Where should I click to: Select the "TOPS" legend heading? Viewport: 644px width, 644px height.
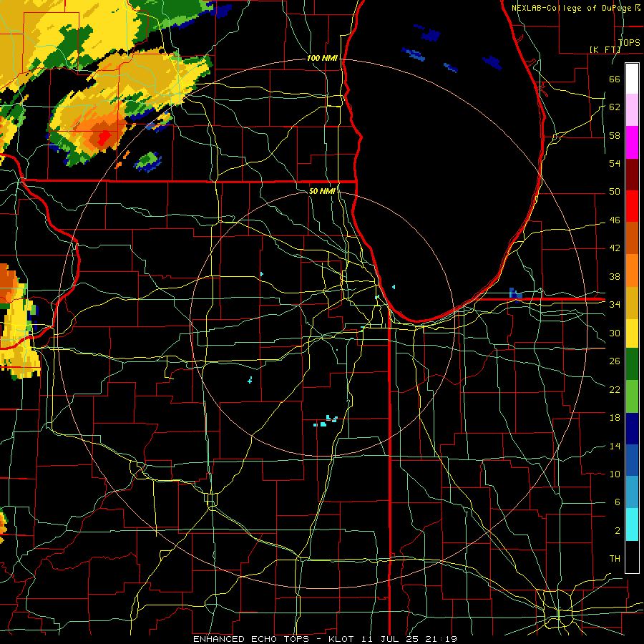pos(629,42)
